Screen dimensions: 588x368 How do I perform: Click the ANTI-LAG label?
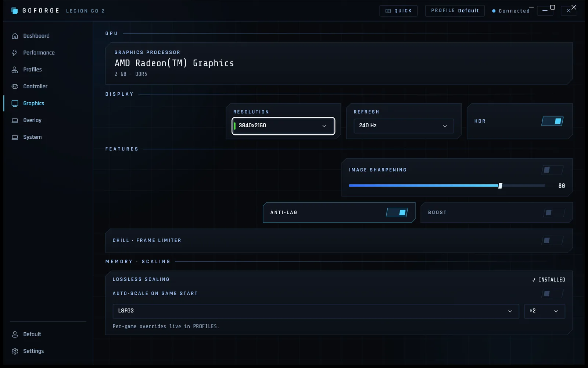[x=284, y=212]
